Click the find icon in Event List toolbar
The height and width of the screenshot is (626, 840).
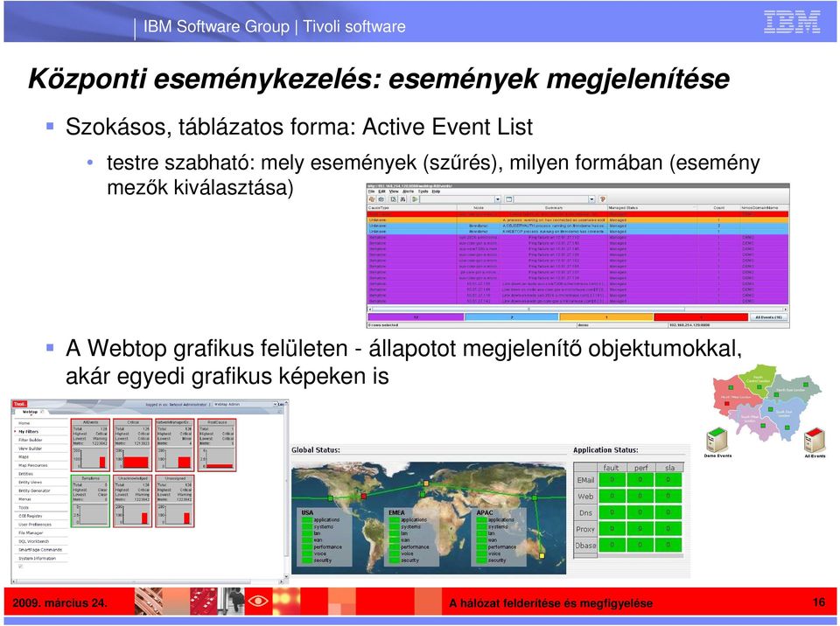[x=394, y=199]
